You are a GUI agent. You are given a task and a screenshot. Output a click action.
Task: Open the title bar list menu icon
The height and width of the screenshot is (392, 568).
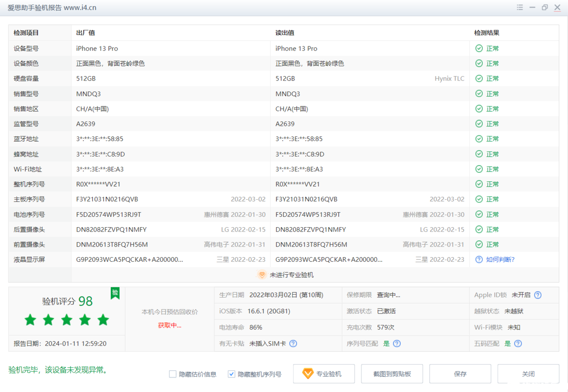tap(520, 7)
